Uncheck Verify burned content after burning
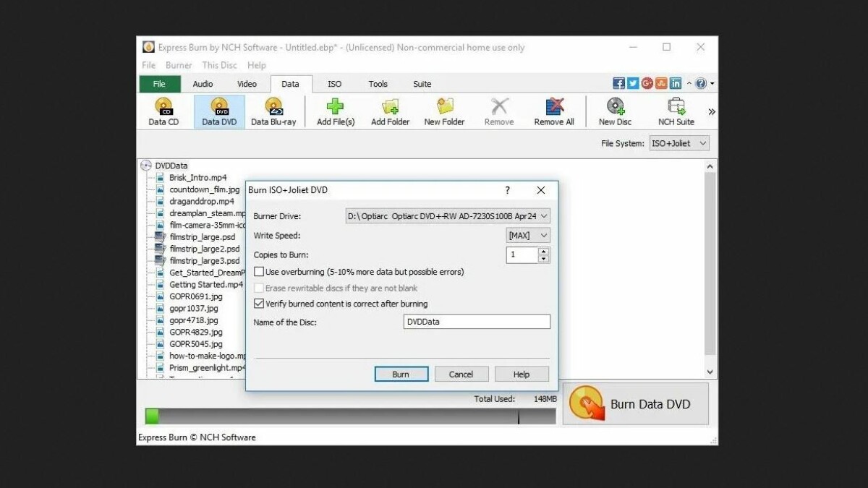The height and width of the screenshot is (488, 868). (259, 304)
